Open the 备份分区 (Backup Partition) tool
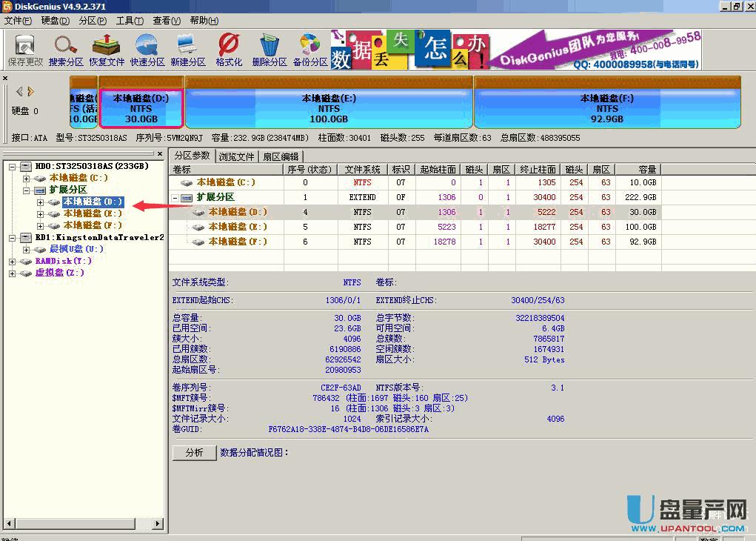756x541 pixels. tap(310, 50)
